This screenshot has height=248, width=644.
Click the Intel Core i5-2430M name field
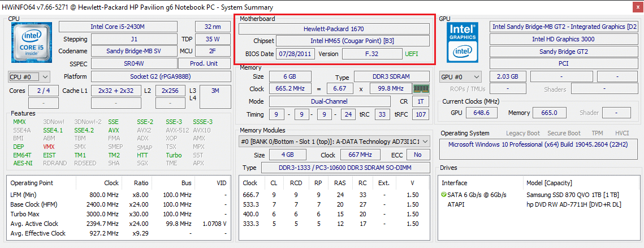[x=125, y=27]
